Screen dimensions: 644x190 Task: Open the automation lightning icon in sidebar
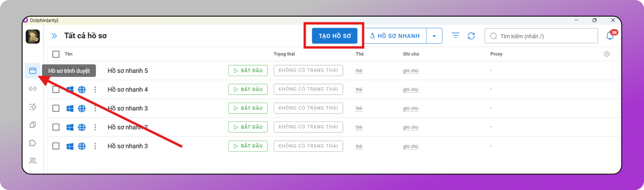tap(33, 107)
